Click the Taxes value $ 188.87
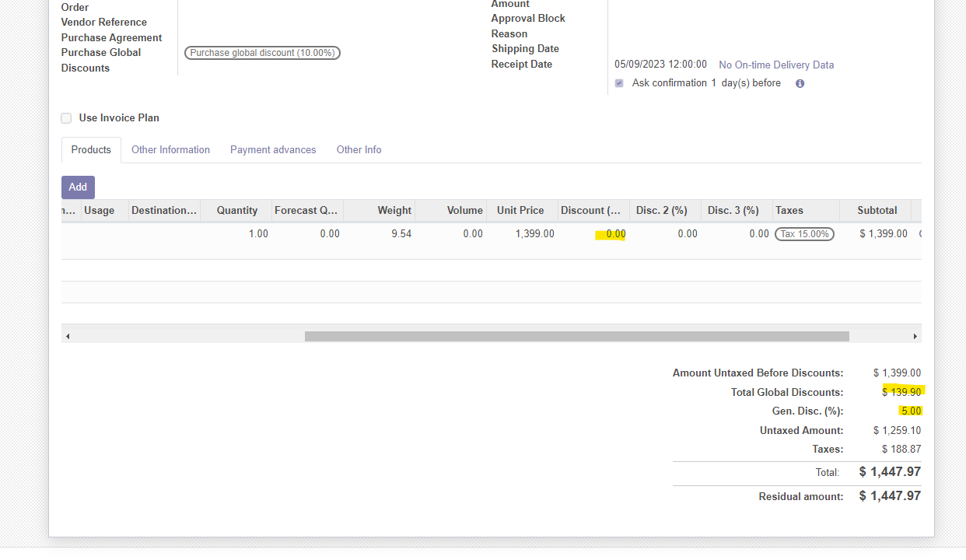This screenshot has height=560, width=966. coord(901,449)
